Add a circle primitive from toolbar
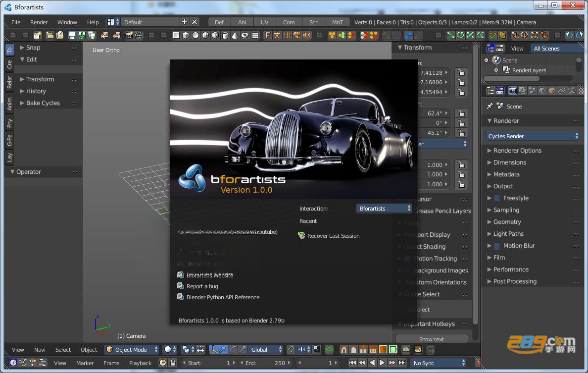 pos(196,35)
